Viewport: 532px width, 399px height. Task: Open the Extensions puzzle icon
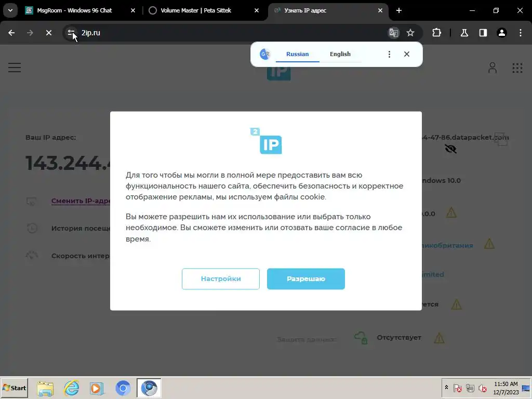pyautogui.click(x=436, y=33)
